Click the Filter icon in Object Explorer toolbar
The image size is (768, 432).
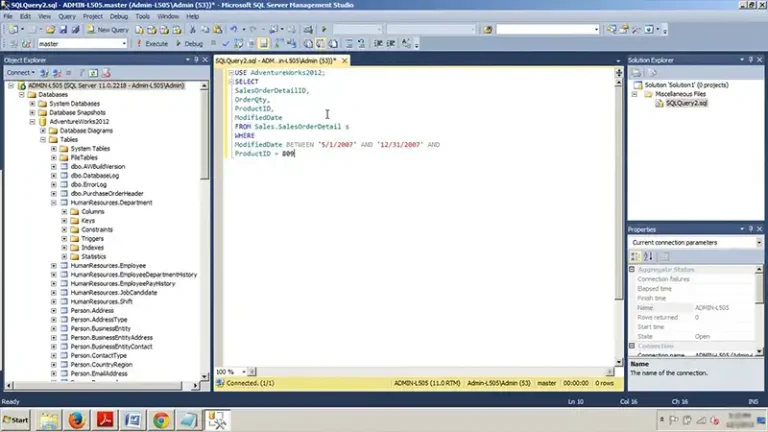tap(81, 73)
